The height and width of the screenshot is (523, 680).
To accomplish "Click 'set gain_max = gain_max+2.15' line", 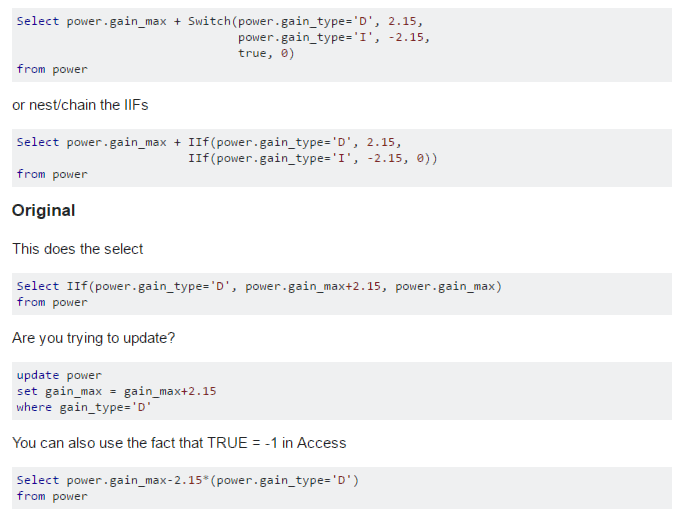I will pos(116,391).
